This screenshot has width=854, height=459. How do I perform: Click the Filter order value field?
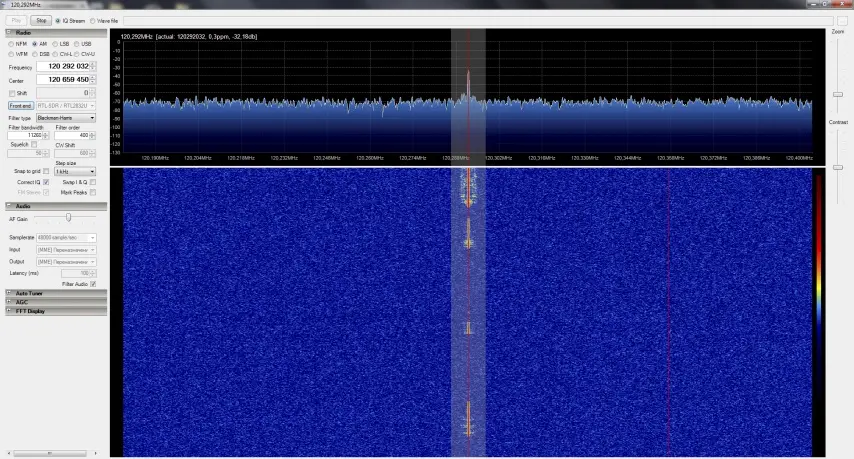coord(72,135)
